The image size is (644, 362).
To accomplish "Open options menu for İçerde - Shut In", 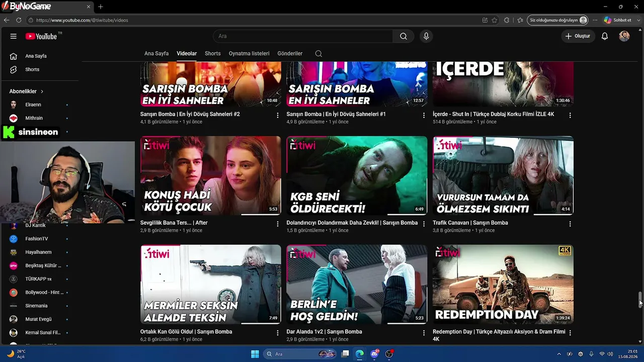I will coord(570,115).
